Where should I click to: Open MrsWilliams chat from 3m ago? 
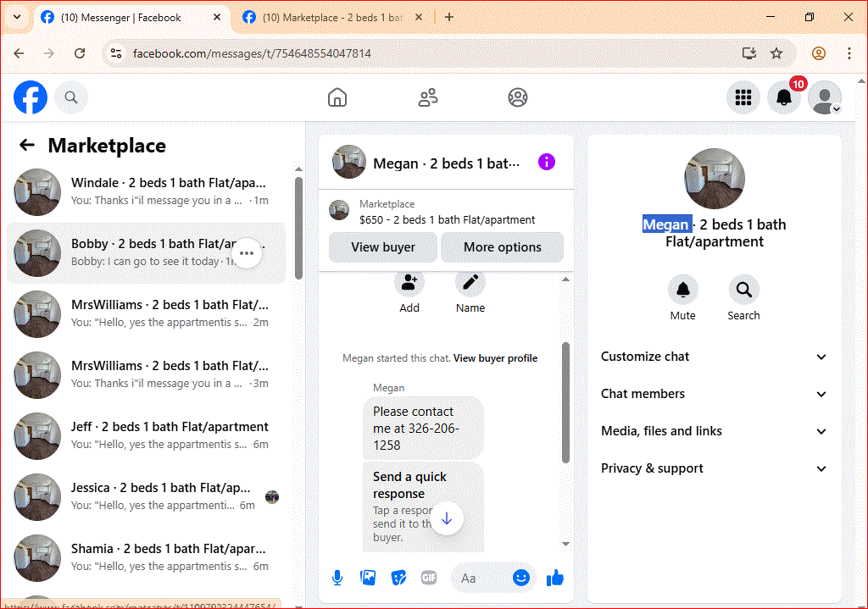(146, 375)
